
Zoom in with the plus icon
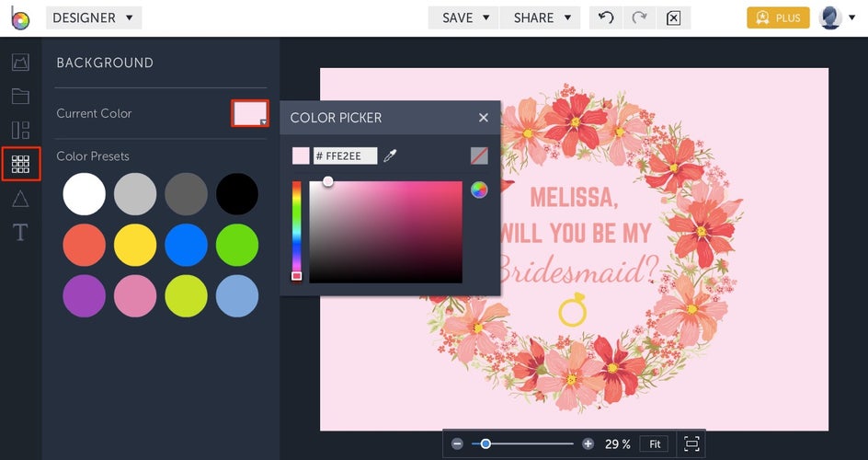click(x=588, y=444)
